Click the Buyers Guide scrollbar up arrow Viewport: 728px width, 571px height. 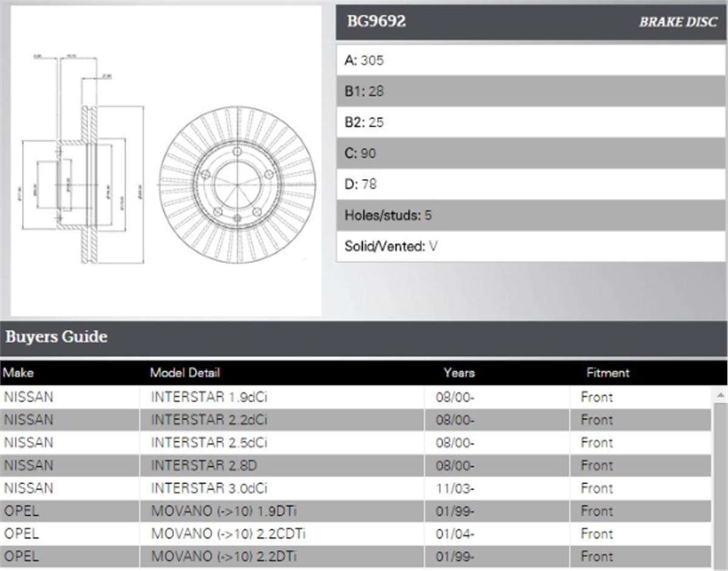pos(720,395)
